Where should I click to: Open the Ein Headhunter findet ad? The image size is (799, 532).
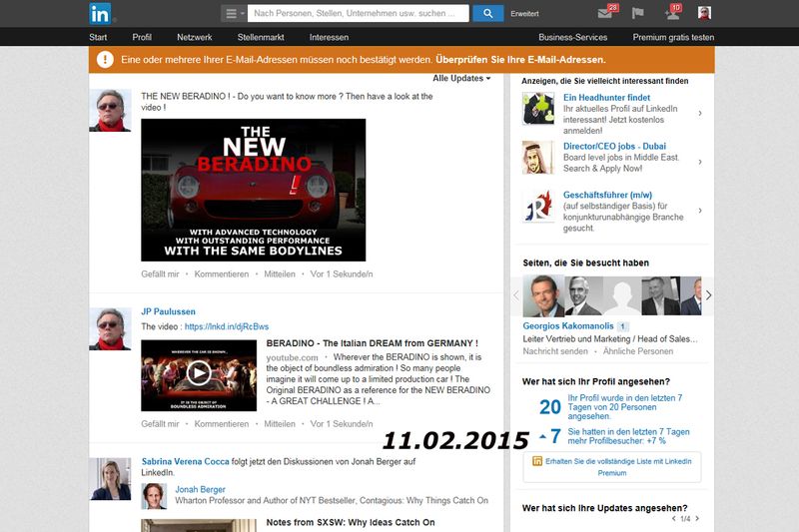pos(606,97)
